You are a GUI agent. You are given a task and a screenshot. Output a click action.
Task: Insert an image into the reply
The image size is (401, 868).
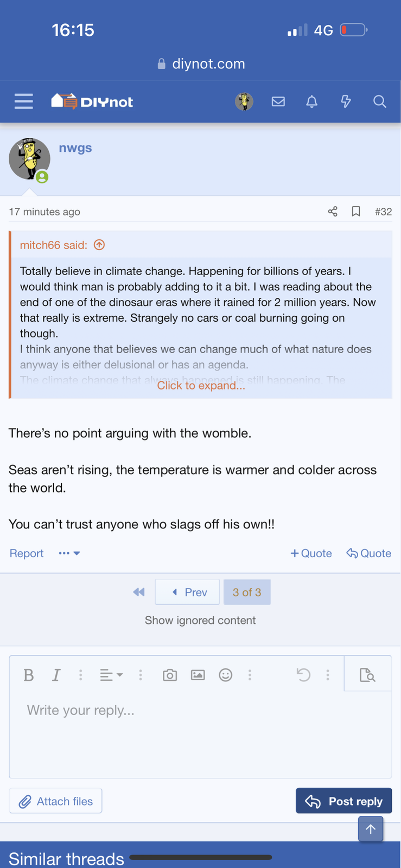198,674
